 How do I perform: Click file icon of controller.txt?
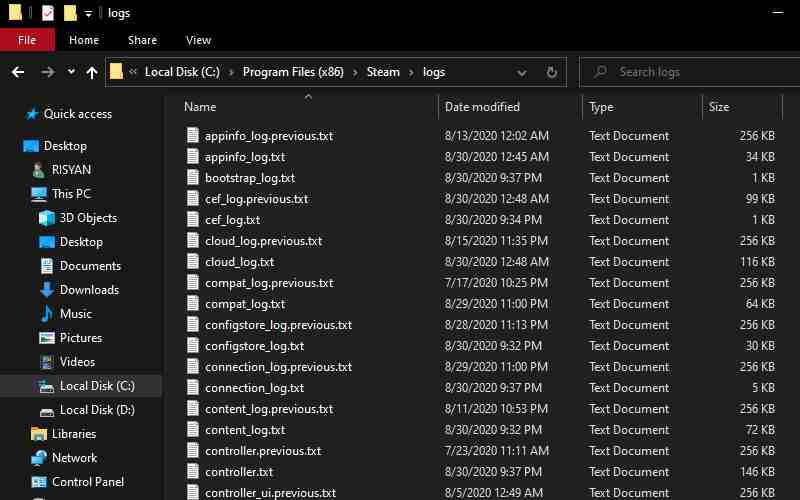[193, 471]
